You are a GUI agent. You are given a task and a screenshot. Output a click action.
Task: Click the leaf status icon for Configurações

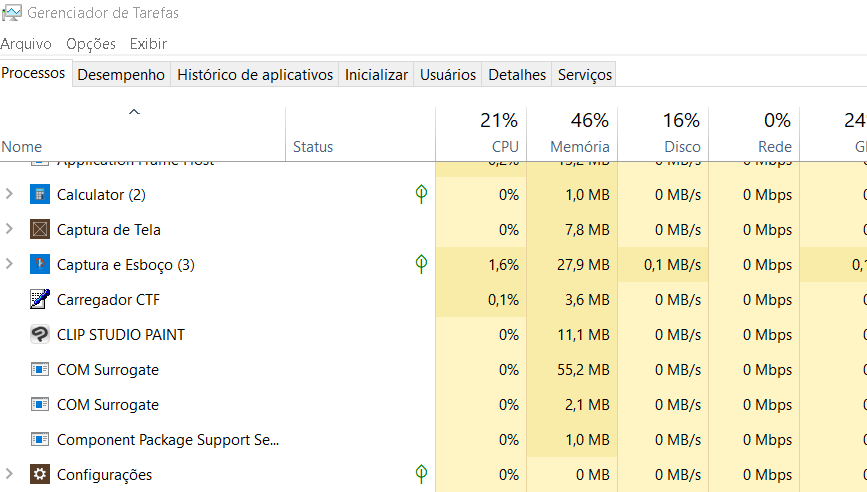coord(421,474)
